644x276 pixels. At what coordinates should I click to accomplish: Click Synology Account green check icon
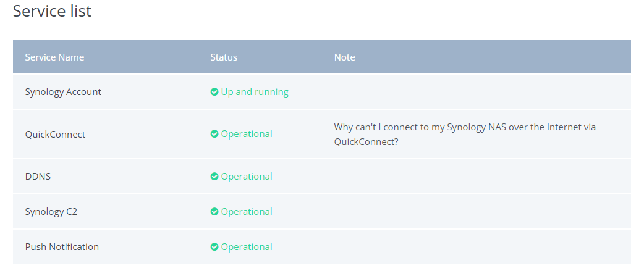point(214,92)
